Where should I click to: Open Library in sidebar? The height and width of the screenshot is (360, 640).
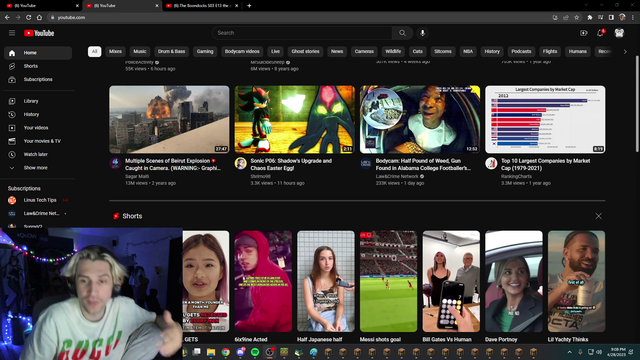click(38, 101)
